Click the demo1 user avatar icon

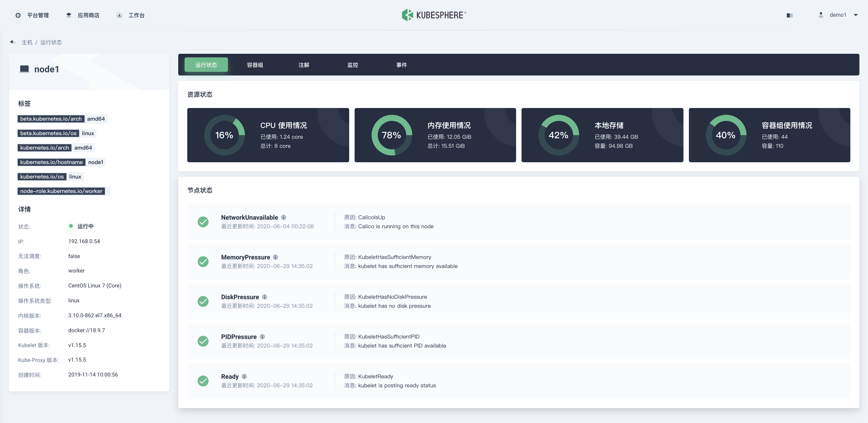pos(821,15)
